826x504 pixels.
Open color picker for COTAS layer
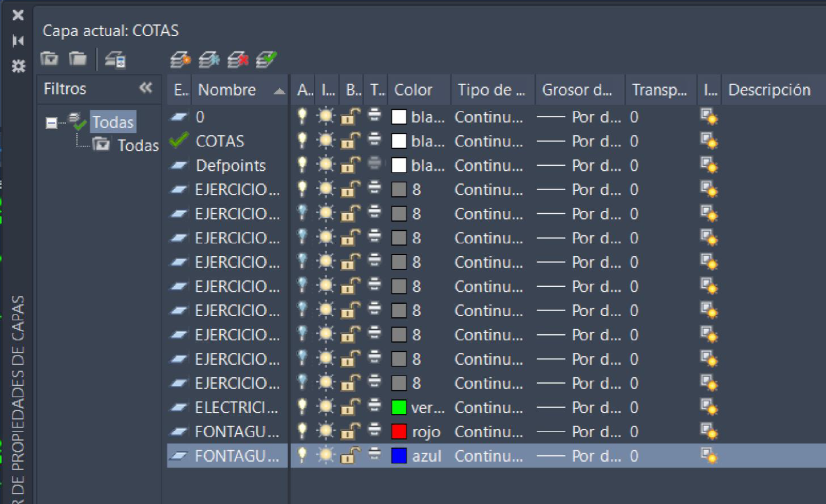(x=399, y=141)
